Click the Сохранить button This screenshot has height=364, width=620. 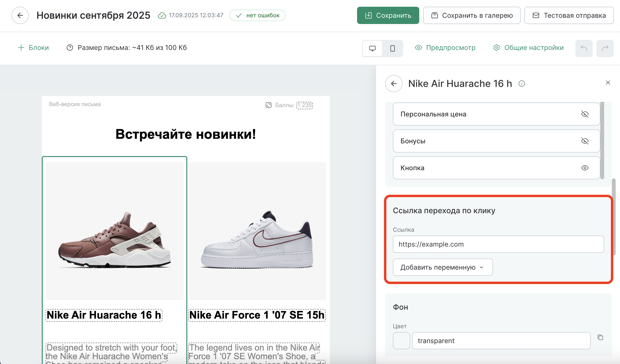tap(388, 15)
